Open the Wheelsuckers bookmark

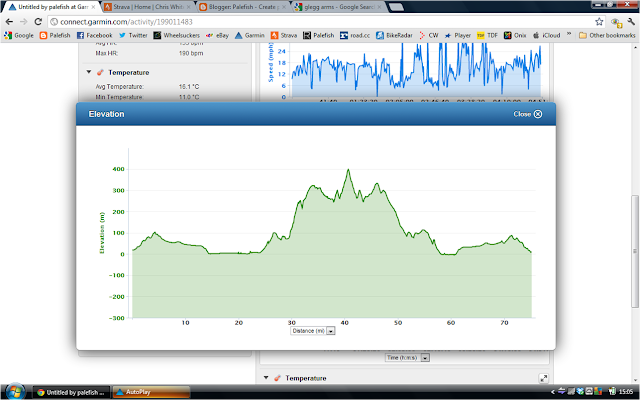(176, 36)
